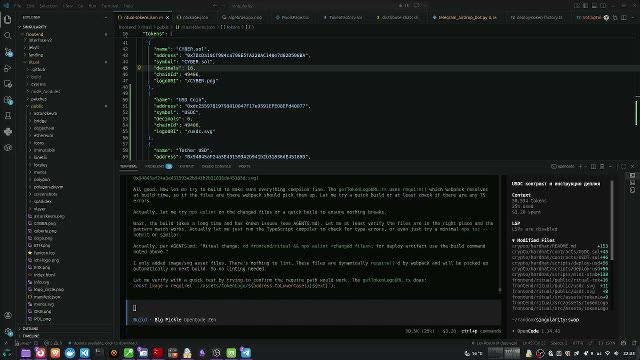Click the opencode prompt input box
This screenshot has width=640, height=360.
pos(313,308)
